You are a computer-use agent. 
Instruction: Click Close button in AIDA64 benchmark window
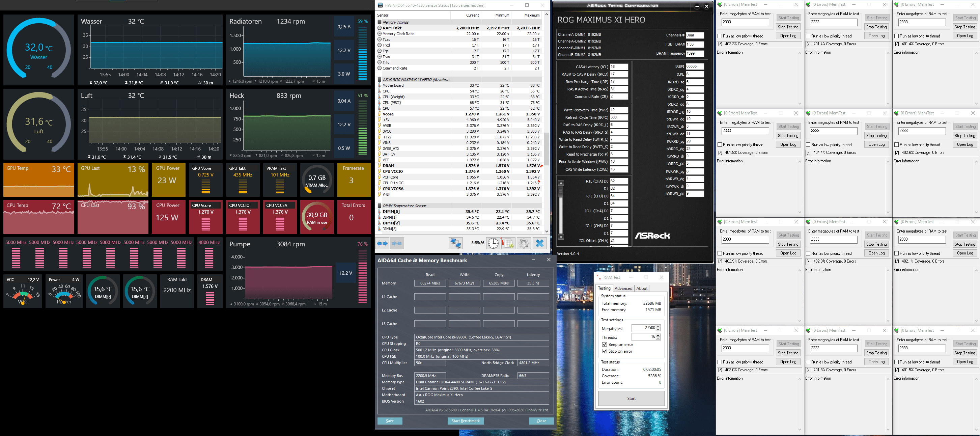click(541, 421)
